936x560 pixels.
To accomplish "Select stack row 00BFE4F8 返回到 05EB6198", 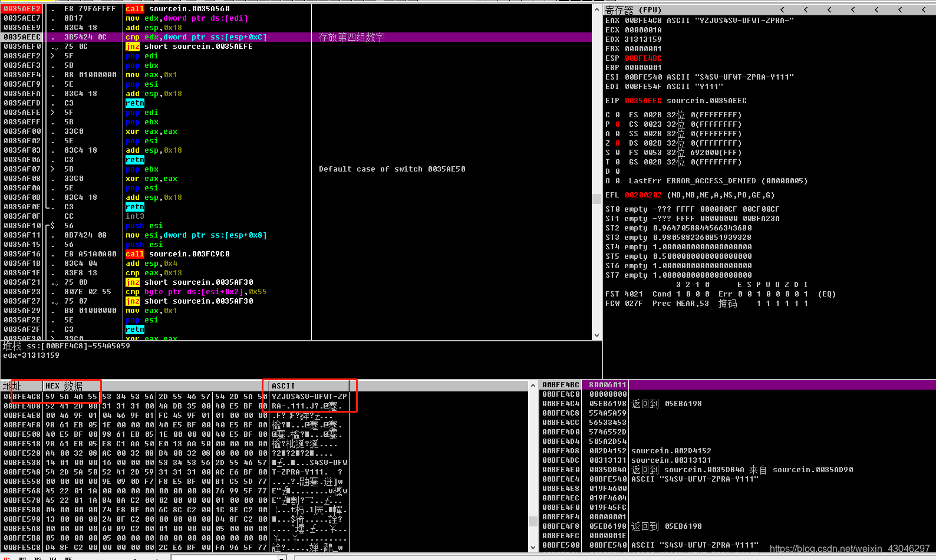I will tap(738, 526).
